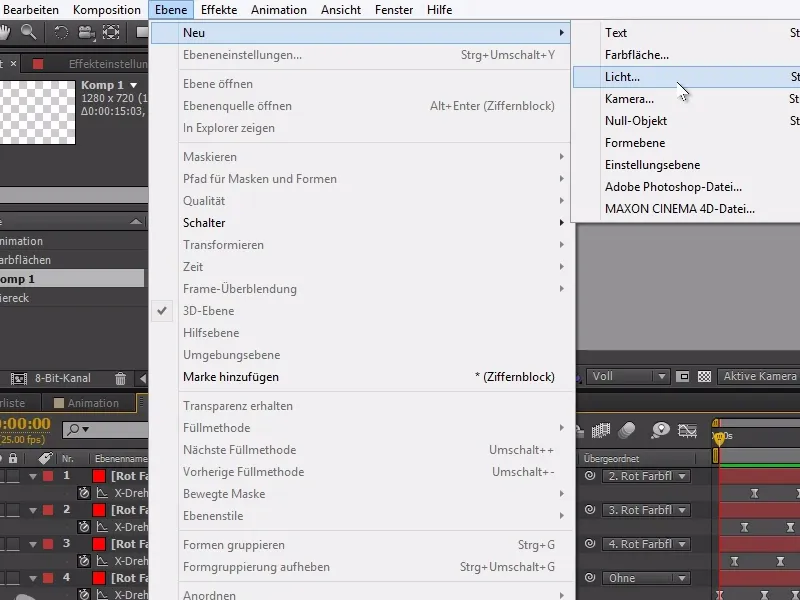Image resolution: width=800 pixels, height=600 pixels.
Task: Select Licht... from the Neu submenu
Action: pos(623,77)
